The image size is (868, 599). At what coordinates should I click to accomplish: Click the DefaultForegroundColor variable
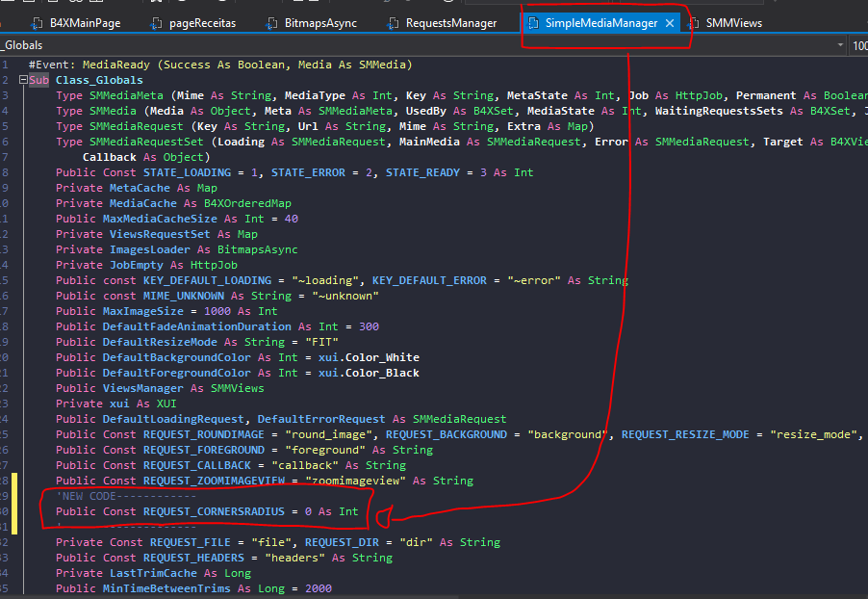coord(177,373)
